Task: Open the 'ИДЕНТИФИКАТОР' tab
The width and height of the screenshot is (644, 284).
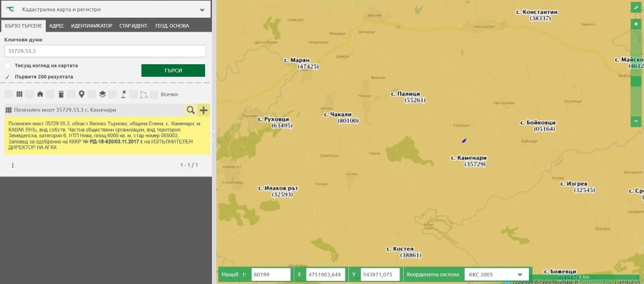Action: [x=92, y=26]
